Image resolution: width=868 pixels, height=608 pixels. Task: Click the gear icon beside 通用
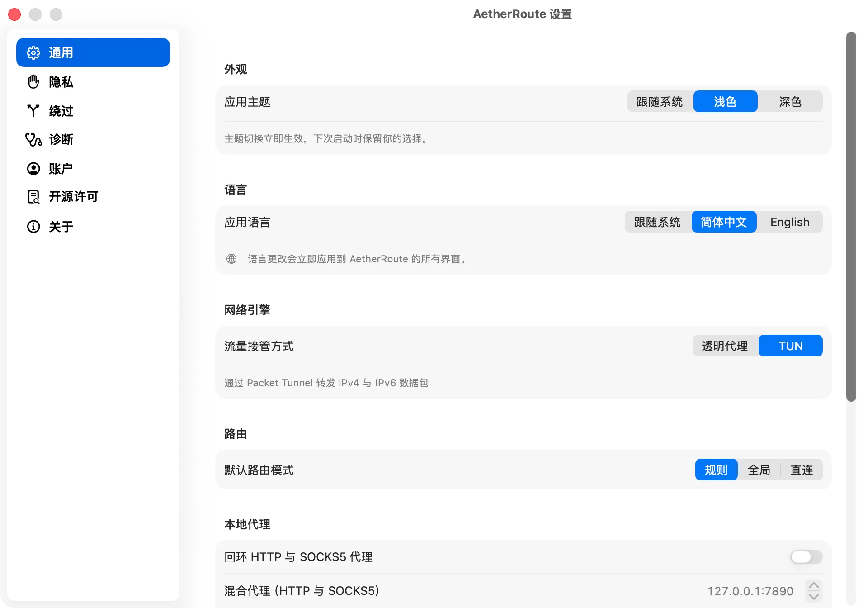coord(33,52)
